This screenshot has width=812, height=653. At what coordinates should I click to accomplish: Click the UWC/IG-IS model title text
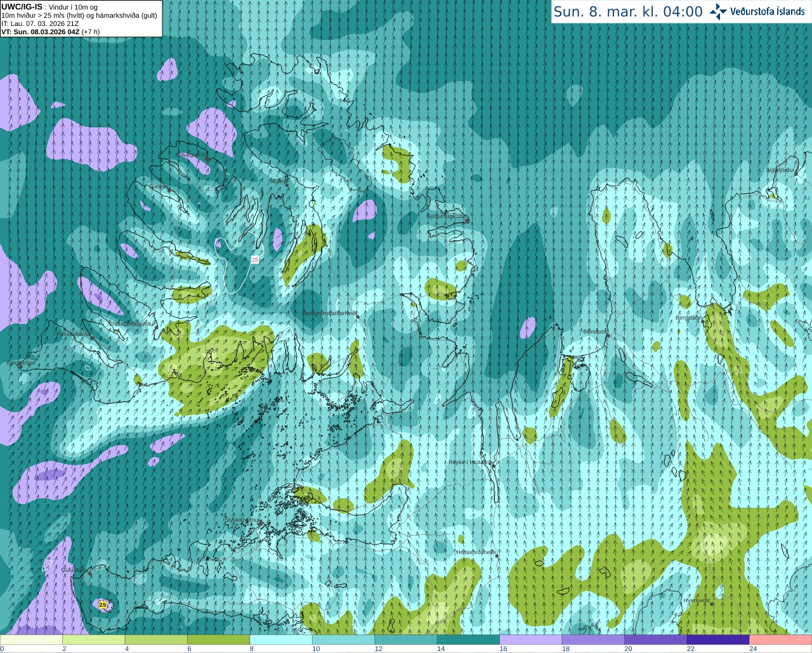pyautogui.click(x=22, y=6)
